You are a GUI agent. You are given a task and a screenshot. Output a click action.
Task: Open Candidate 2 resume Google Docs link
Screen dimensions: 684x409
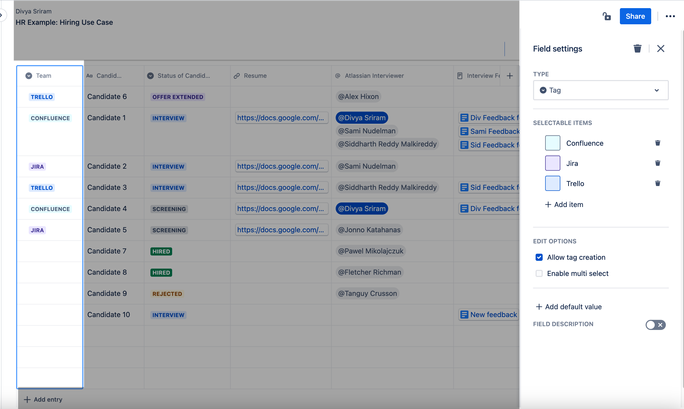[x=281, y=166]
